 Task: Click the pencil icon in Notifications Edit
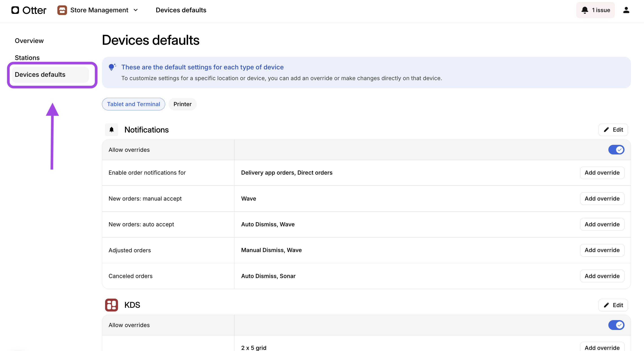606,130
